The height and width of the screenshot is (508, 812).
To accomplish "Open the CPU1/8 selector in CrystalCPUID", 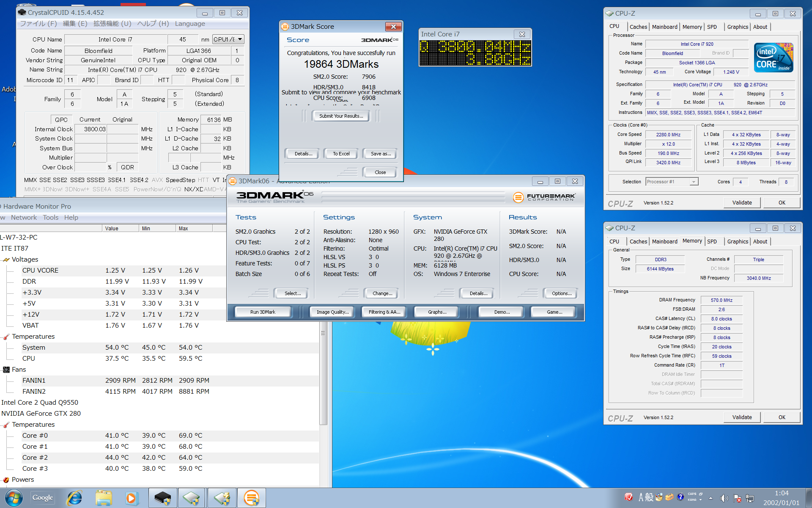I will [x=228, y=39].
